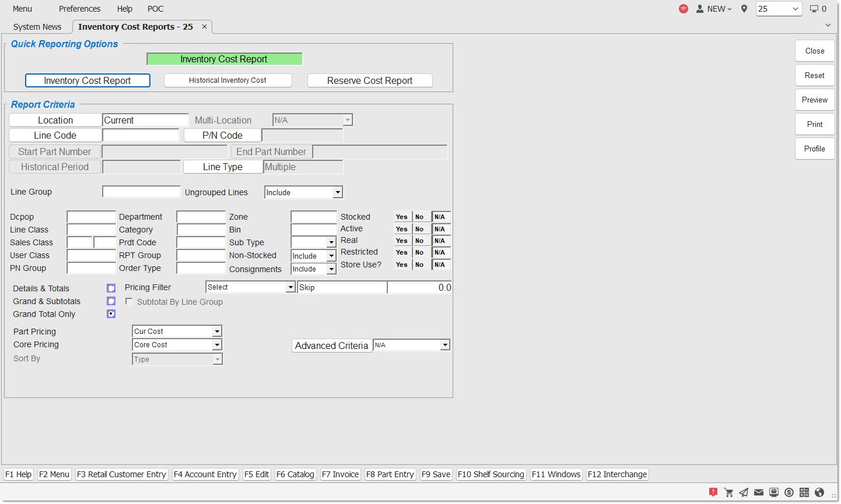The image size is (841, 504).
Task: Click the globe icon in status bar
Action: click(x=819, y=492)
